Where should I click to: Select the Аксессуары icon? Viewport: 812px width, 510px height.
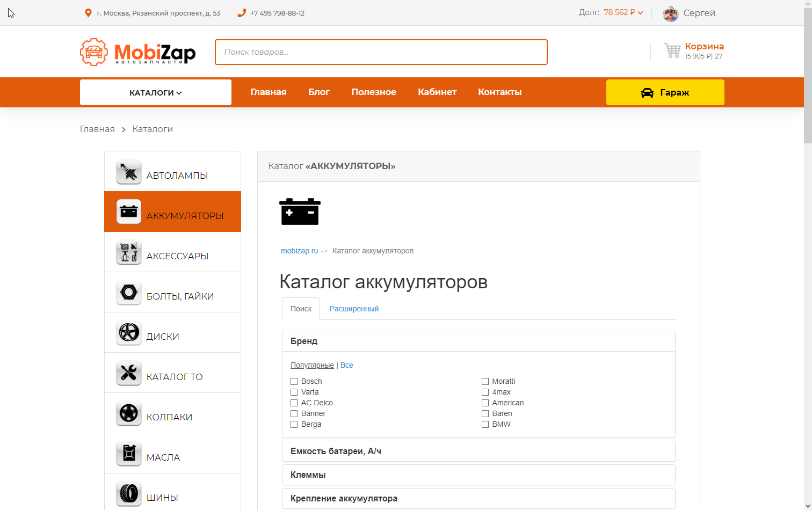(x=129, y=252)
